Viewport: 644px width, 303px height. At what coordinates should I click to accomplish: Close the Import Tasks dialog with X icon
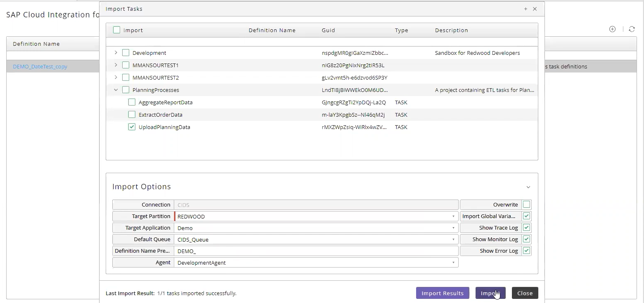point(535,9)
